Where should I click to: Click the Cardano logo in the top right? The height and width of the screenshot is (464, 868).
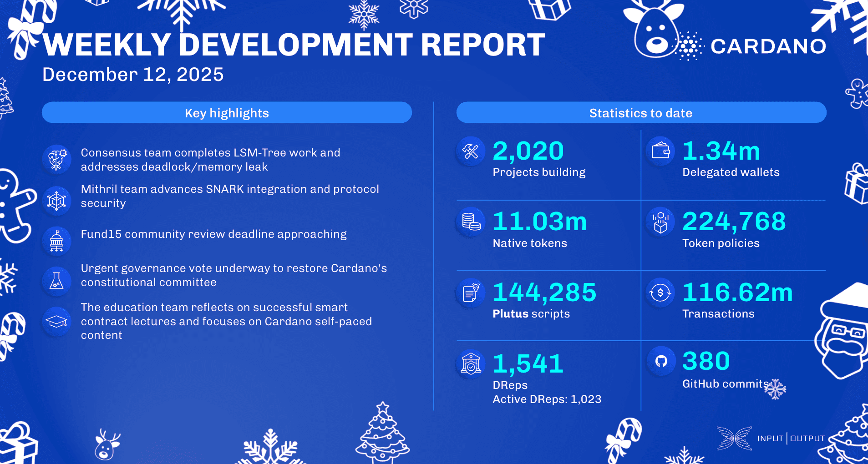click(x=767, y=46)
